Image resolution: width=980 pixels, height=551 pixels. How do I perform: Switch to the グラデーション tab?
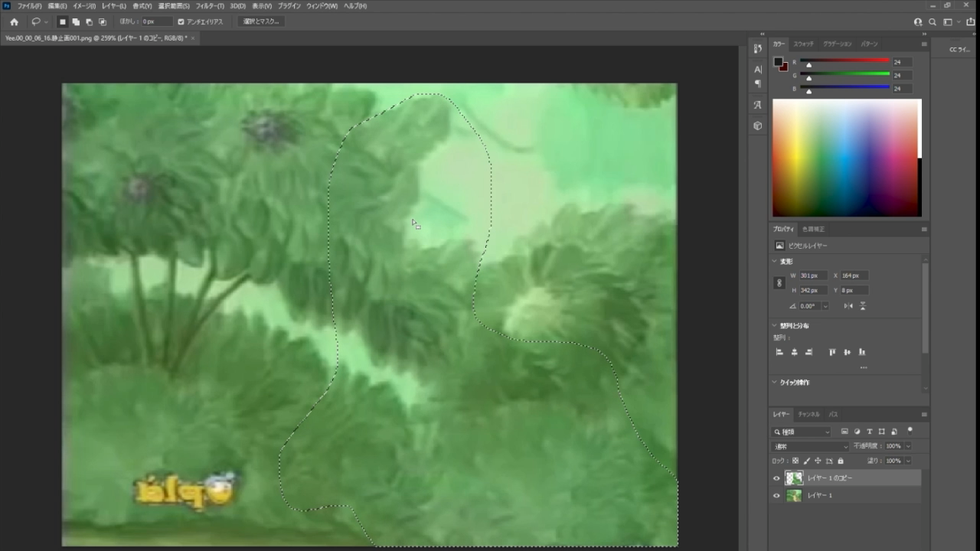[x=837, y=44]
